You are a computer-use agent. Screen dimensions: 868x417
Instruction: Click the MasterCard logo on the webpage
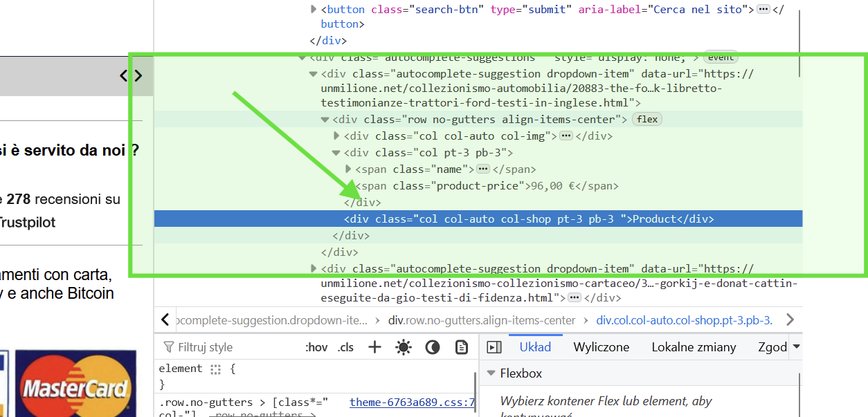75,384
